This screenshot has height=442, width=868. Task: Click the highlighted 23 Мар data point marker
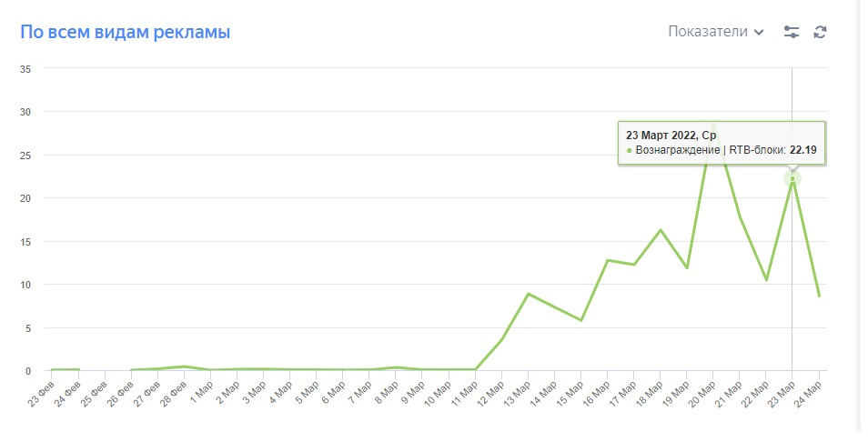tap(792, 178)
